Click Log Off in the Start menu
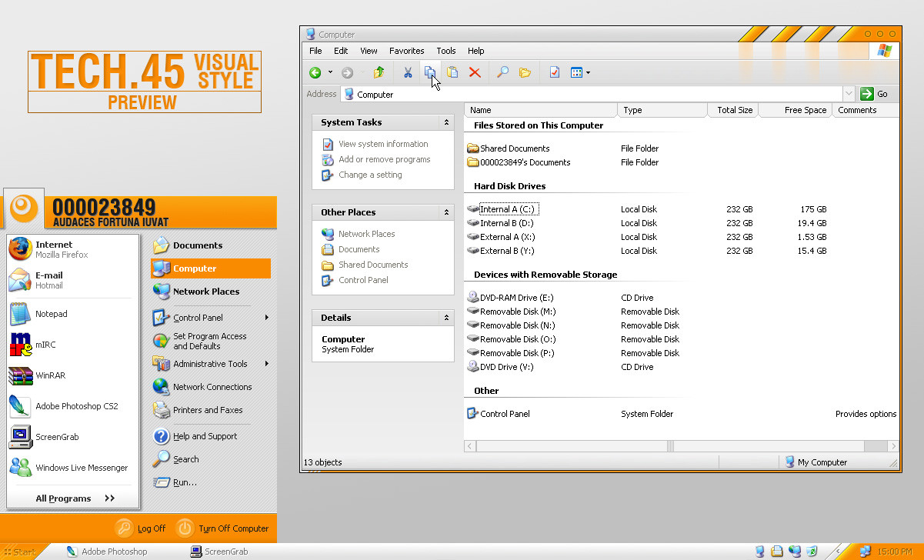 click(x=141, y=528)
